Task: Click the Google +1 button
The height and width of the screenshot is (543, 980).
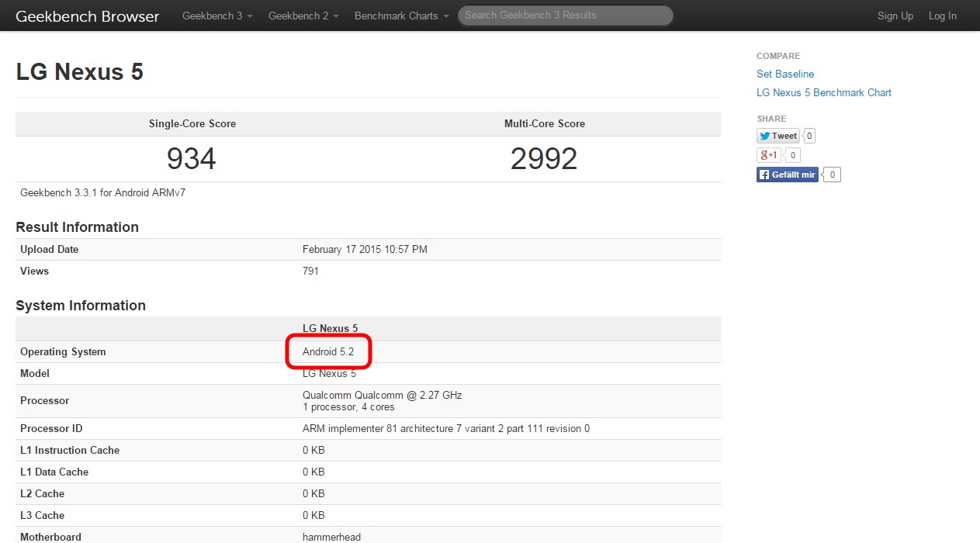Action: pos(769,155)
